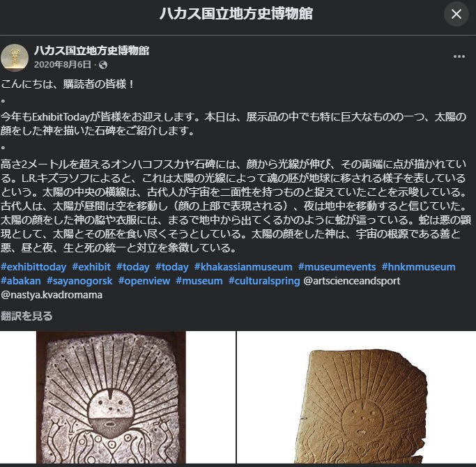Image resolution: width=476 pixels, height=467 pixels.
Task: Open the #abakan hashtag
Action: (x=21, y=281)
